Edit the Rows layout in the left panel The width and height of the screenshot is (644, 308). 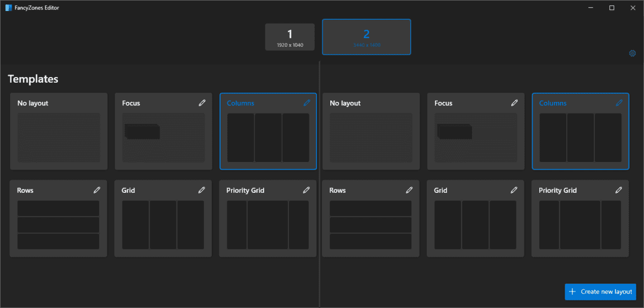97,190
